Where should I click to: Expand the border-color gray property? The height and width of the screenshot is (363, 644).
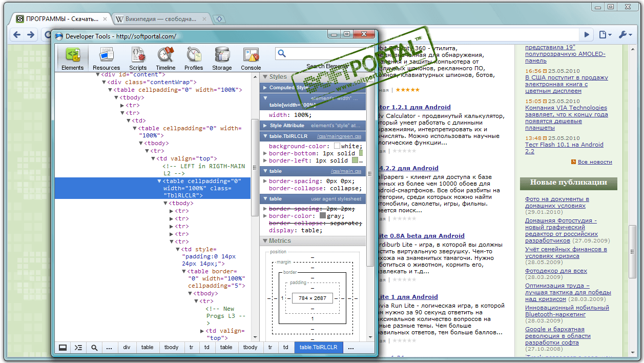pos(265,216)
